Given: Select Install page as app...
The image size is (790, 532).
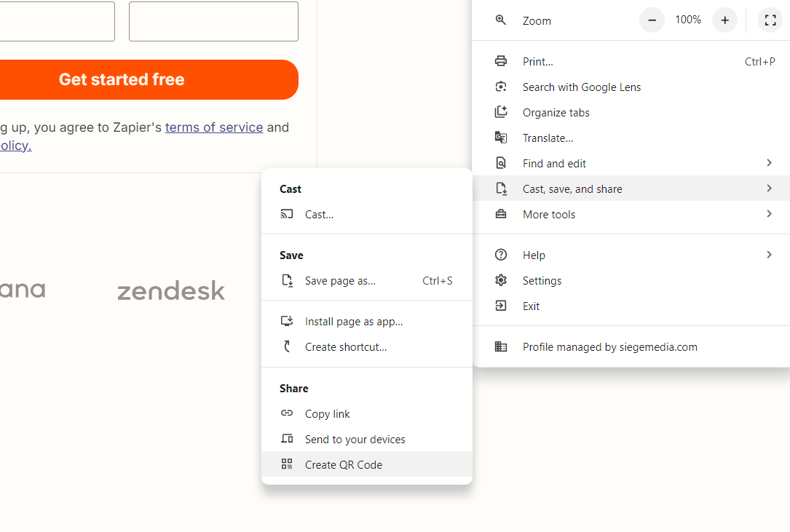Looking at the screenshot, I should point(367,322).
